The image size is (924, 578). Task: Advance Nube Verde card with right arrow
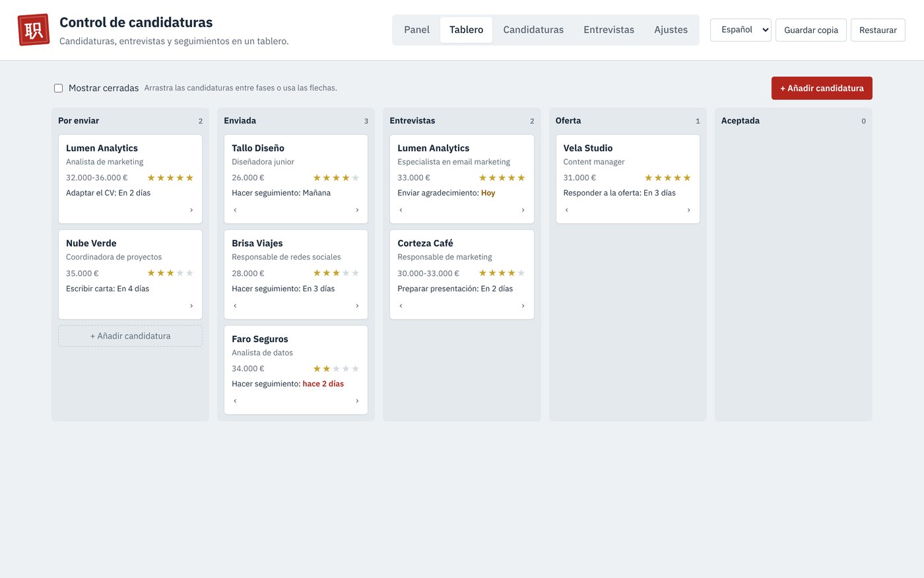pos(191,306)
